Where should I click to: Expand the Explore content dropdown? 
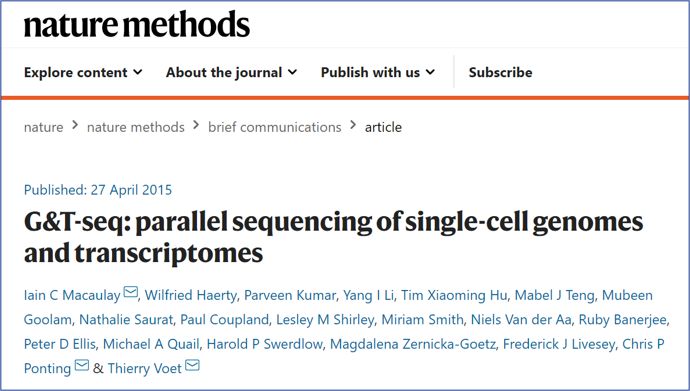point(83,72)
